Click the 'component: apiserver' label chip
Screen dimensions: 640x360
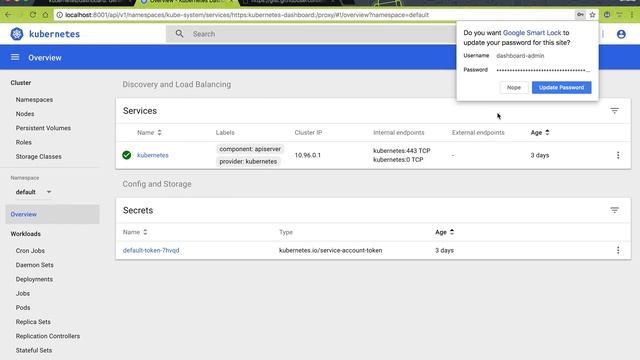pyautogui.click(x=250, y=149)
